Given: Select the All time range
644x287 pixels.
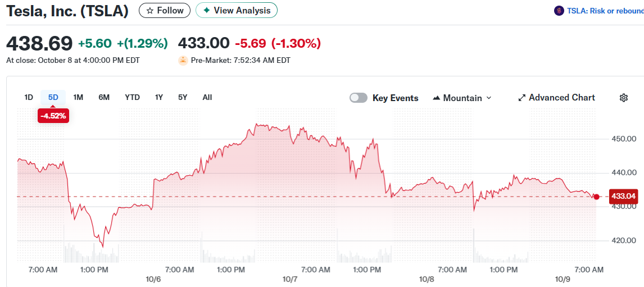Looking at the screenshot, I should coord(207,97).
